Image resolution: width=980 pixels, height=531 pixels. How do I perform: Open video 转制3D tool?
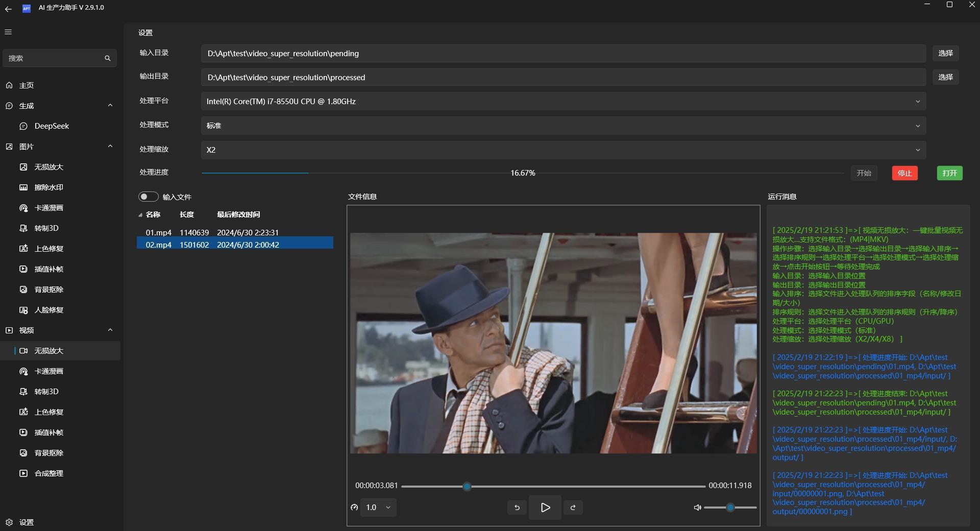(x=60, y=392)
